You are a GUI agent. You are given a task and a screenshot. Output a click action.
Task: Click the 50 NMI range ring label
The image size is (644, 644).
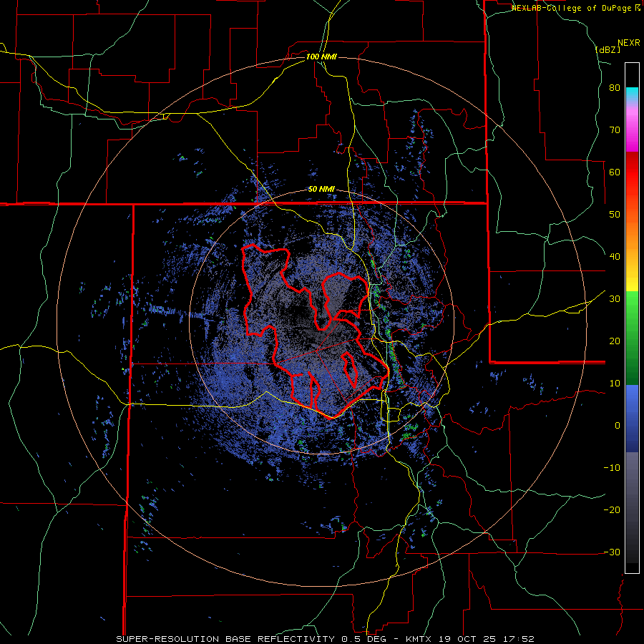[321, 190]
